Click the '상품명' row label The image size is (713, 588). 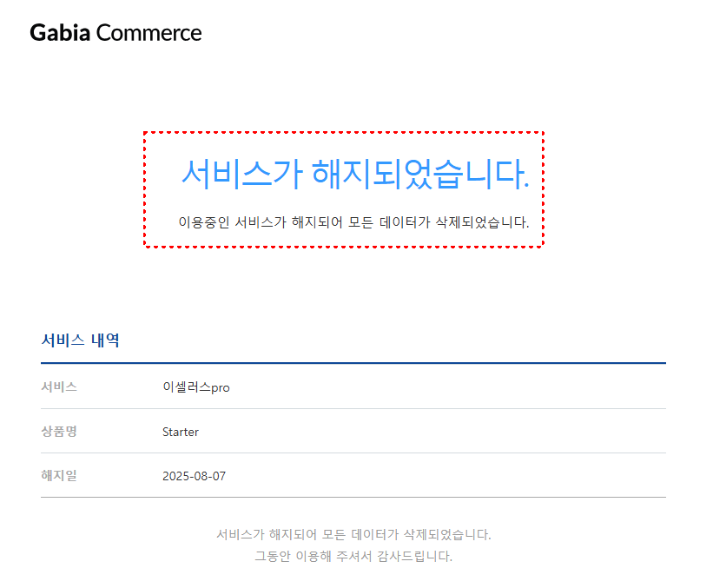[59, 432]
